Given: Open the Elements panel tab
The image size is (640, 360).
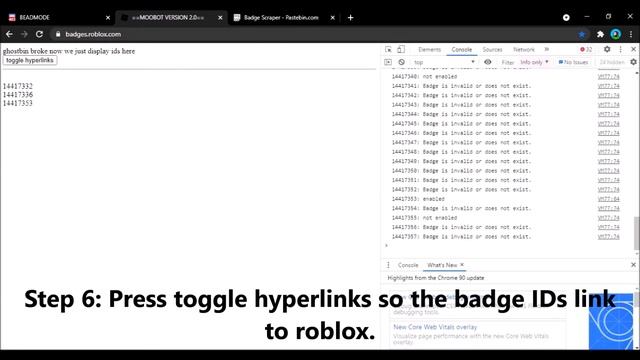Looking at the screenshot, I should (429, 49).
